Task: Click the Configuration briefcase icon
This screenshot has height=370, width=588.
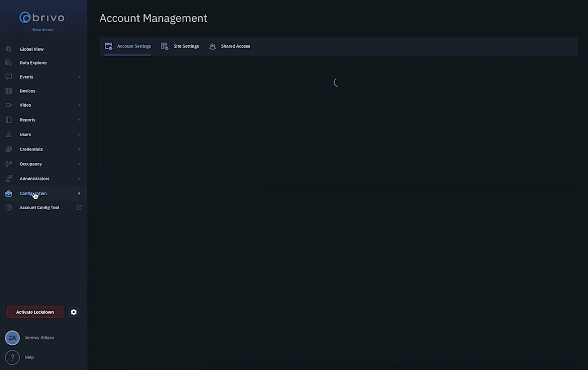Action: coord(9,193)
